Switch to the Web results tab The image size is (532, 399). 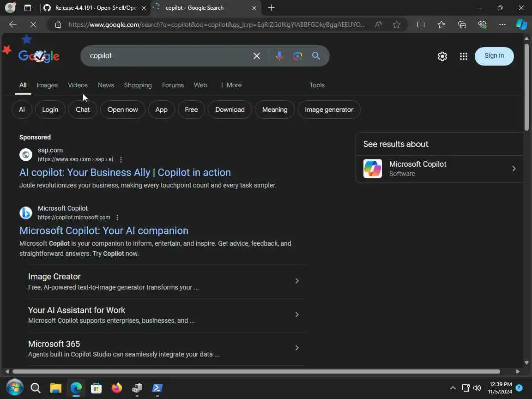tap(200, 85)
